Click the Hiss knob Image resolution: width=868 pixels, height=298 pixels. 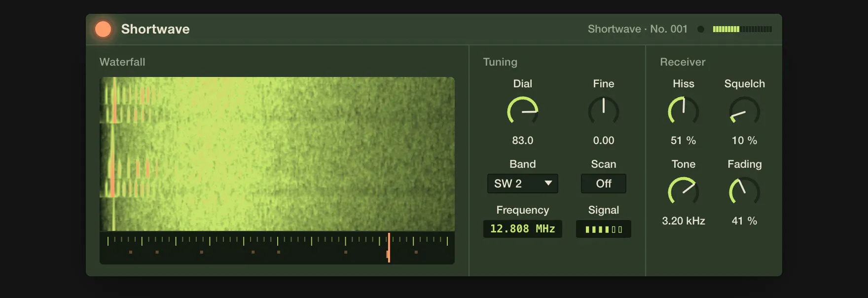pyautogui.click(x=684, y=112)
